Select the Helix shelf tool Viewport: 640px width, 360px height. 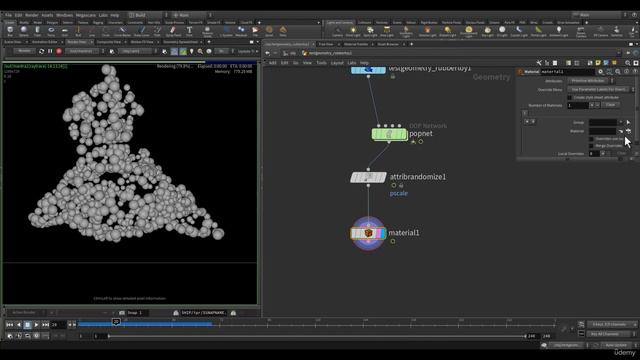283,31
